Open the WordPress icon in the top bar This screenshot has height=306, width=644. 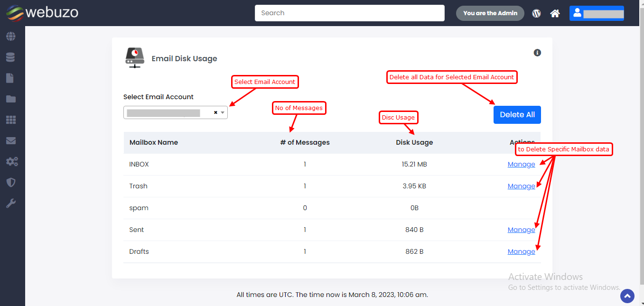[x=536, y=13]
